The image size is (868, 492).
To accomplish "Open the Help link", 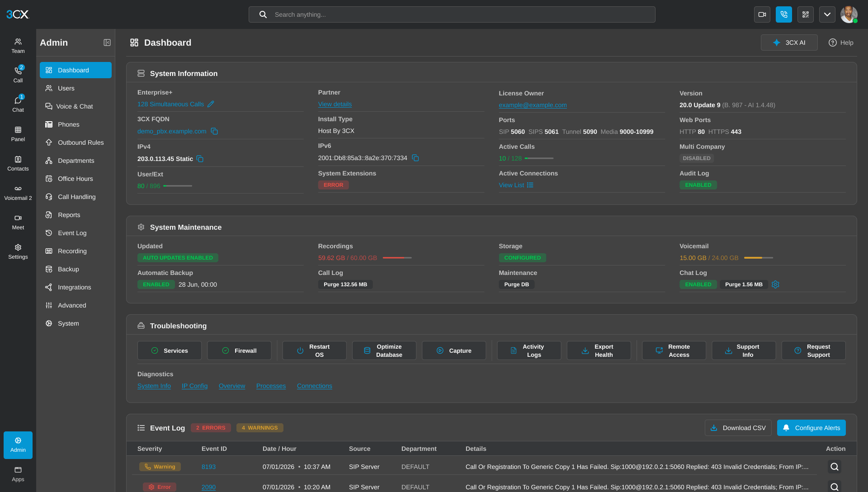I will [x=841, y=43].
